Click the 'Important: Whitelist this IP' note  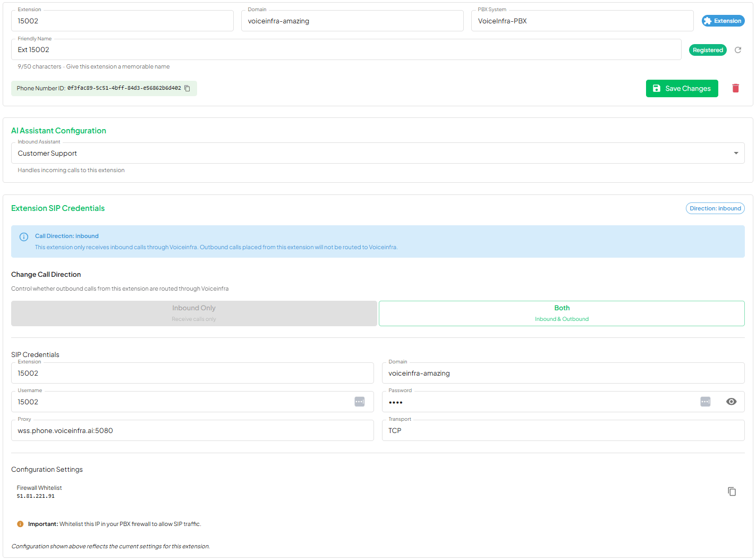pyautogui.click(x=114, y=524)
